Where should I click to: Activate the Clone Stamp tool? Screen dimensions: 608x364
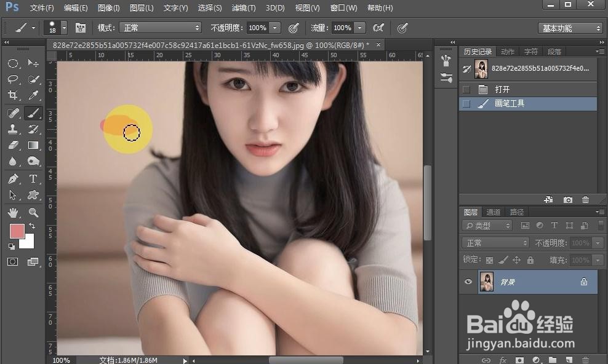pyautogui.click(x=13, y=129)
